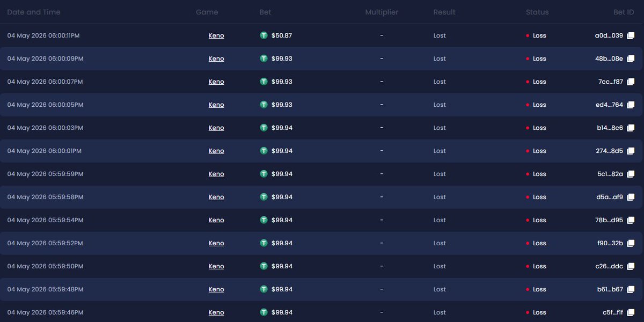Open Keno link in 05:59:46PM row
The width and height of the screenshot is (644, 322).
(x=216, y=312)
